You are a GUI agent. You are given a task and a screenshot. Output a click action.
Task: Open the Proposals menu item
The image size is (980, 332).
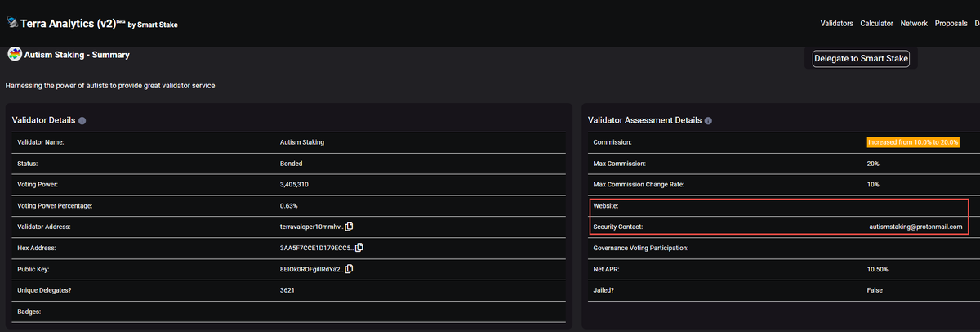951,24
